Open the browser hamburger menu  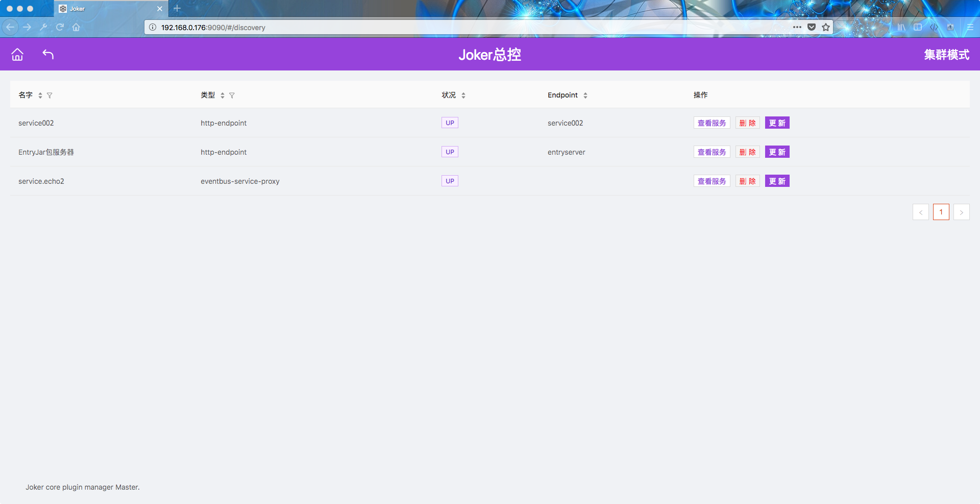[970, 27]
